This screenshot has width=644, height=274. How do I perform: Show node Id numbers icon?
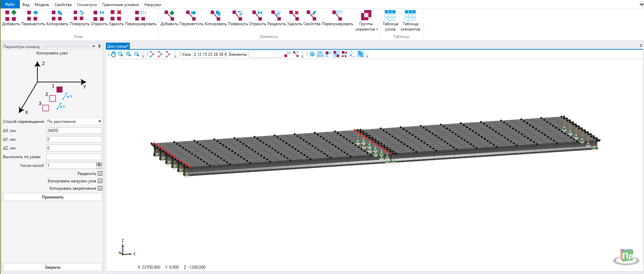tap(287, 54)
